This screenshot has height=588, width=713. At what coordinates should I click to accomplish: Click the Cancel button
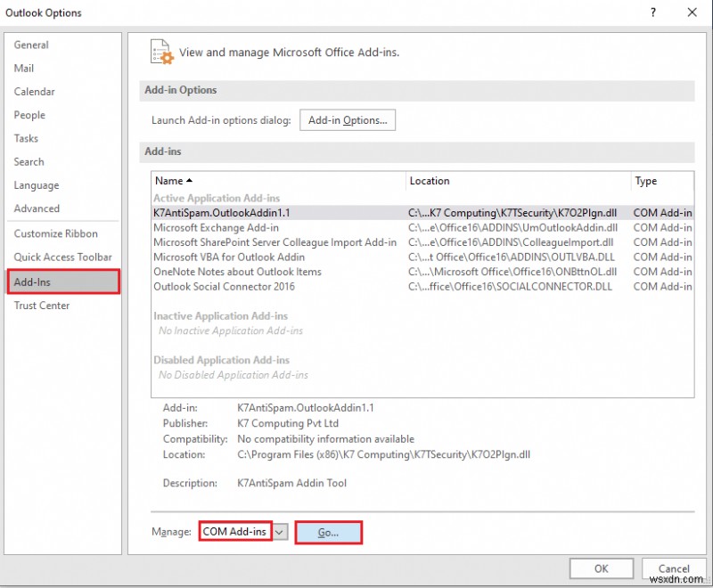click(673, 568)
